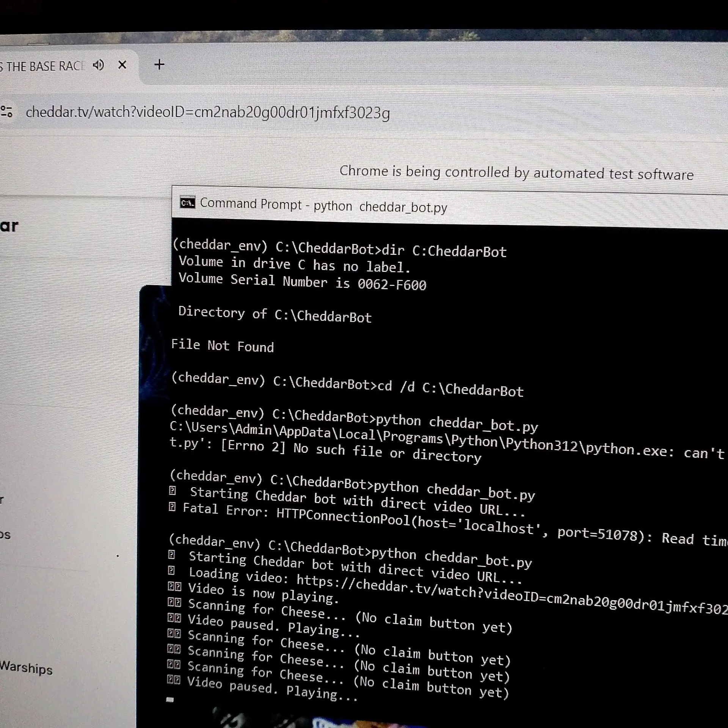Click the 'Video is now playing.' line
Image resolution: width=728 pixels, height=728 pixels.
click(253, 592)
